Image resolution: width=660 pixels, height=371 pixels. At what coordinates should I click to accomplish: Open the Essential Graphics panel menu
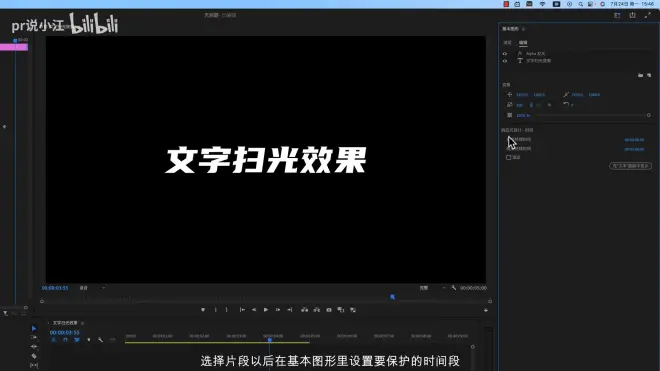(524, 29)
